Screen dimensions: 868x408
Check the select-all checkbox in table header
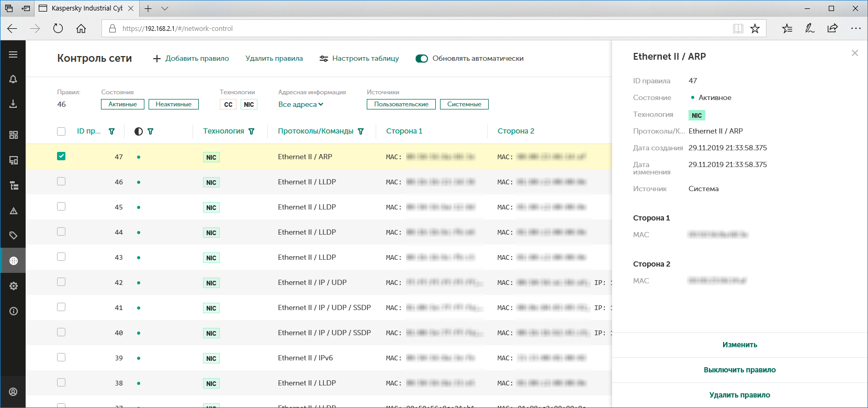[x=61, y=131]
